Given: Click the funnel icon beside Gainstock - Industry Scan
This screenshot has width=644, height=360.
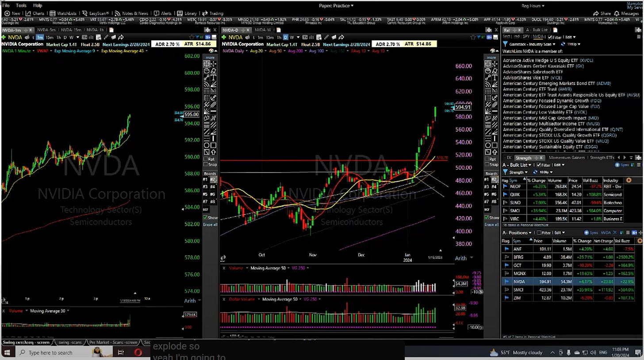Looking at the screenshot, I should coord(505,44).
